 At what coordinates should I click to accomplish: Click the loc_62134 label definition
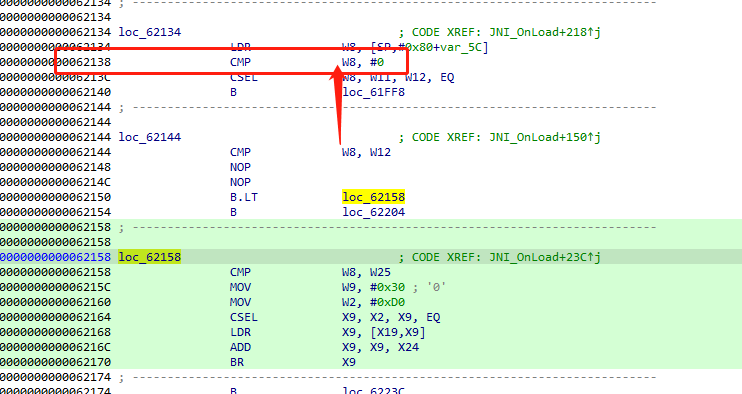coord(150,32)
